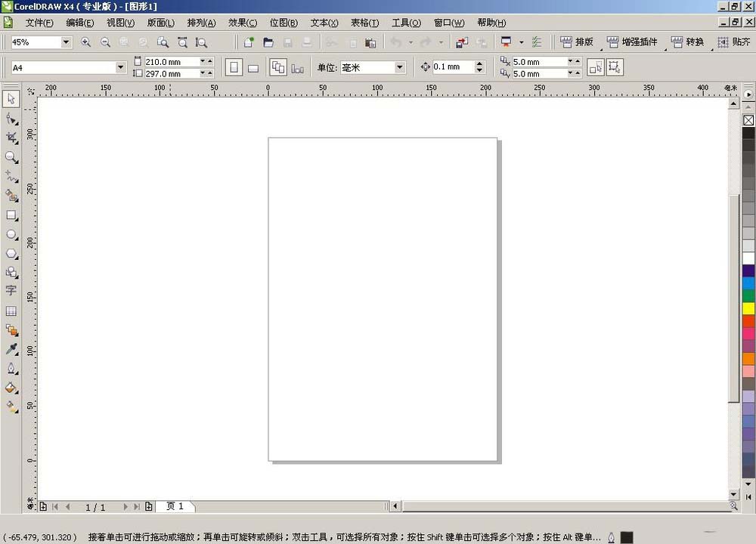Select the Crop tool

11,138
